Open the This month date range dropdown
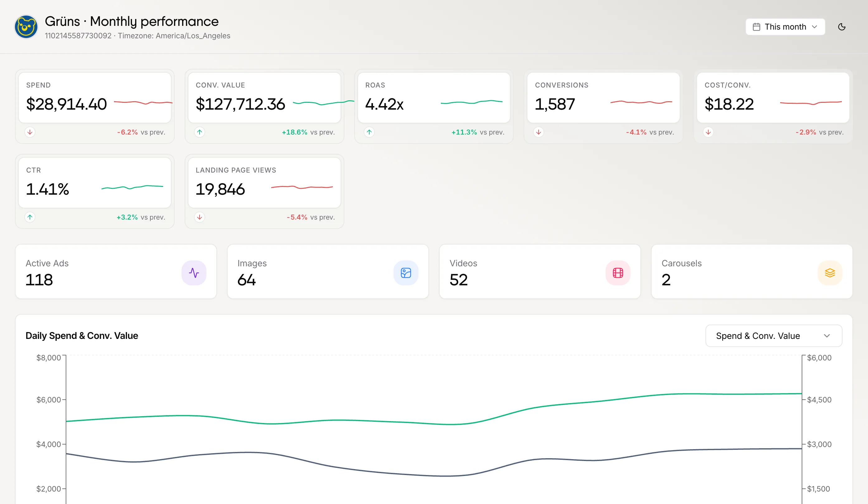 click(x=785, y=27)
